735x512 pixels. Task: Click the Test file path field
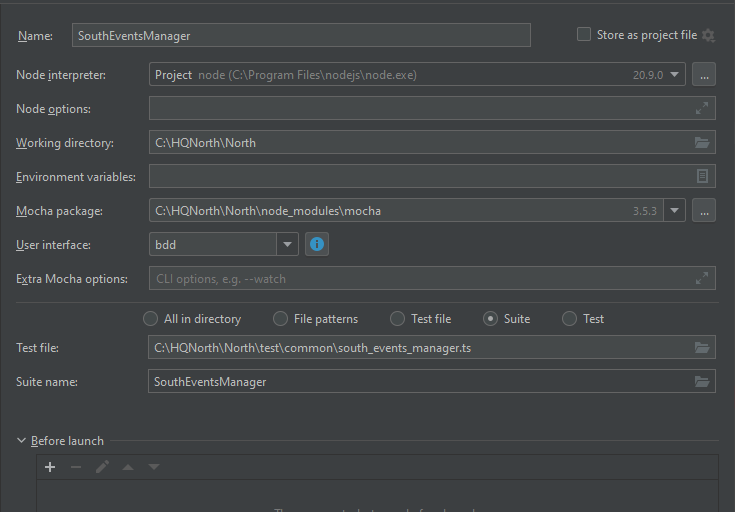(432, 347)
